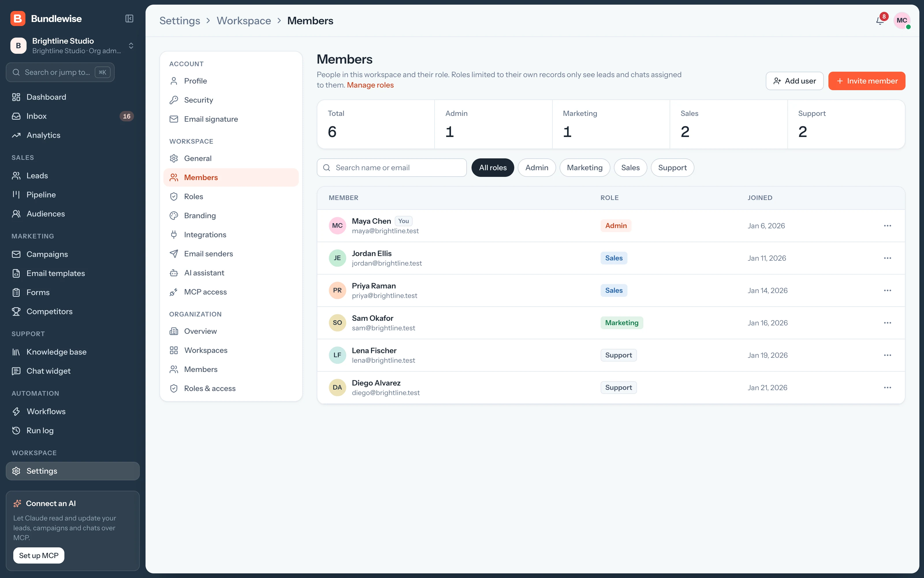Open row actions menu for Diego Alvarez
924x578 pixels.
tap(887, 388)
